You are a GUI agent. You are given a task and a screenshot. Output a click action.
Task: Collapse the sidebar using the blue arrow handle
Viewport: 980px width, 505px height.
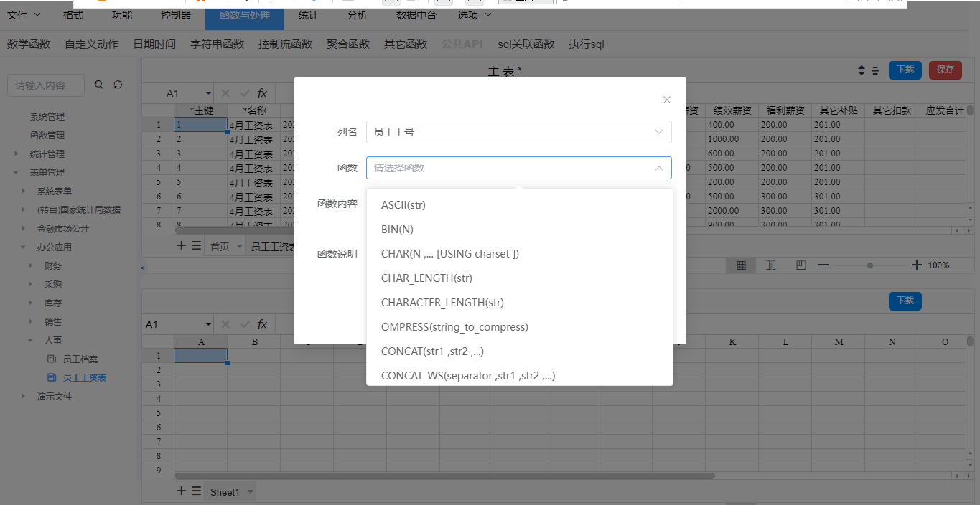coord(142,268)
